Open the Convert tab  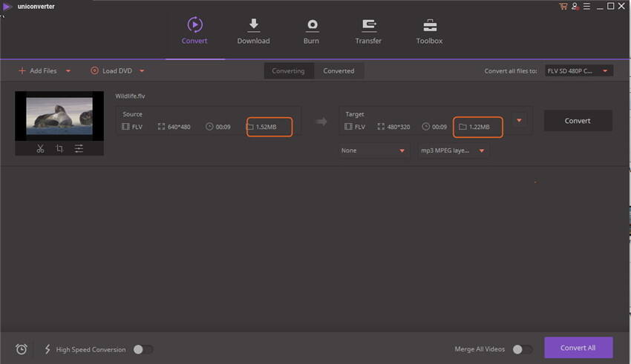[194, 31]
